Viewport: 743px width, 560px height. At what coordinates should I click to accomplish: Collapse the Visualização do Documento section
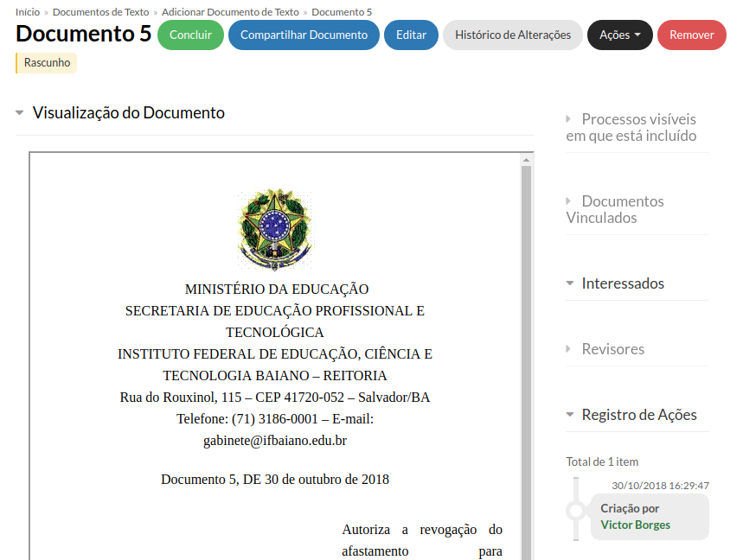pos(128,113)
